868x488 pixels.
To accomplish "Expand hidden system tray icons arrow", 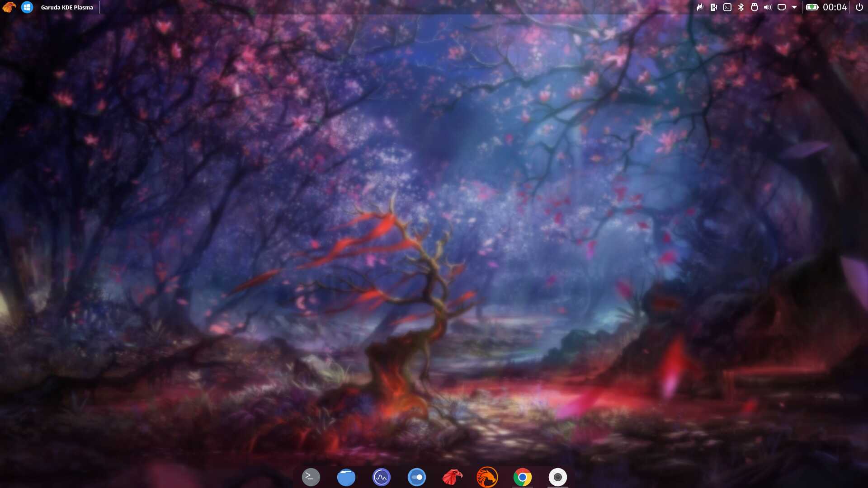I will (794, 7).
